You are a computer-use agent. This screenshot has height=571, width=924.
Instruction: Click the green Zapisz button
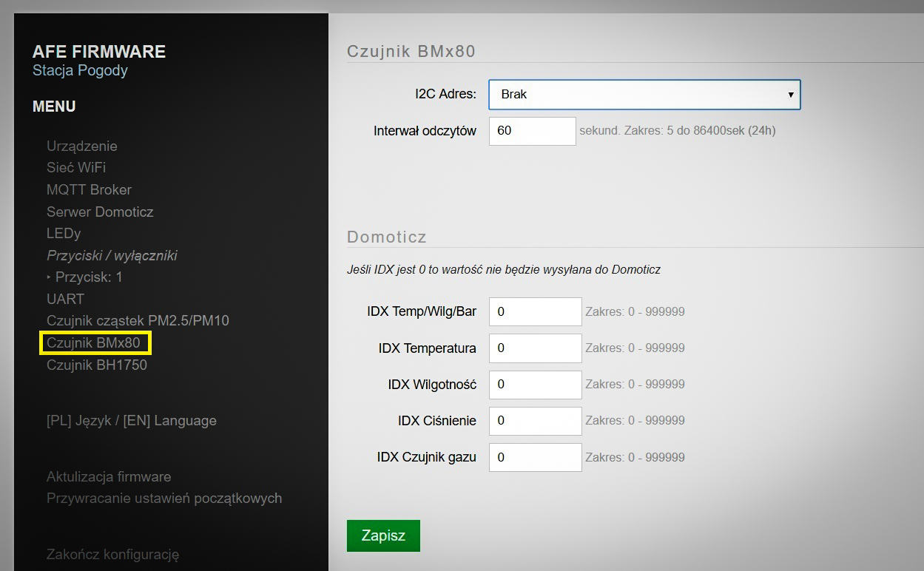tap(383, 535)
